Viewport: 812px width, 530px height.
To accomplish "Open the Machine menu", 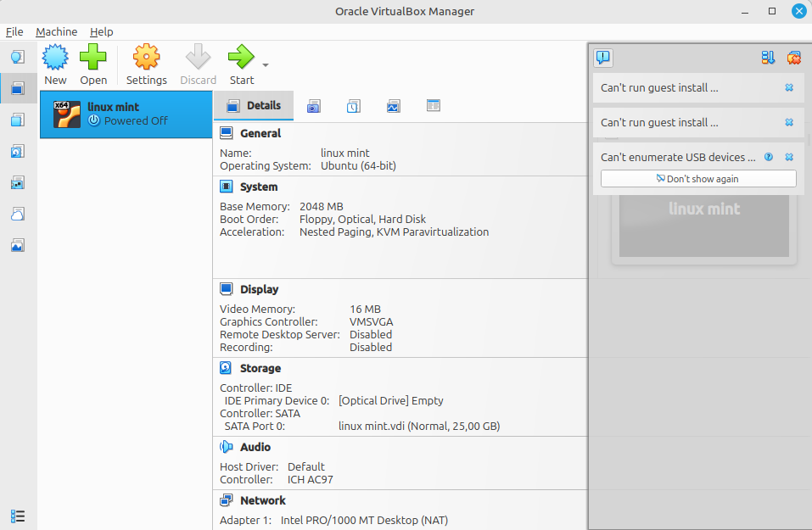I will [x=56, y=31].
